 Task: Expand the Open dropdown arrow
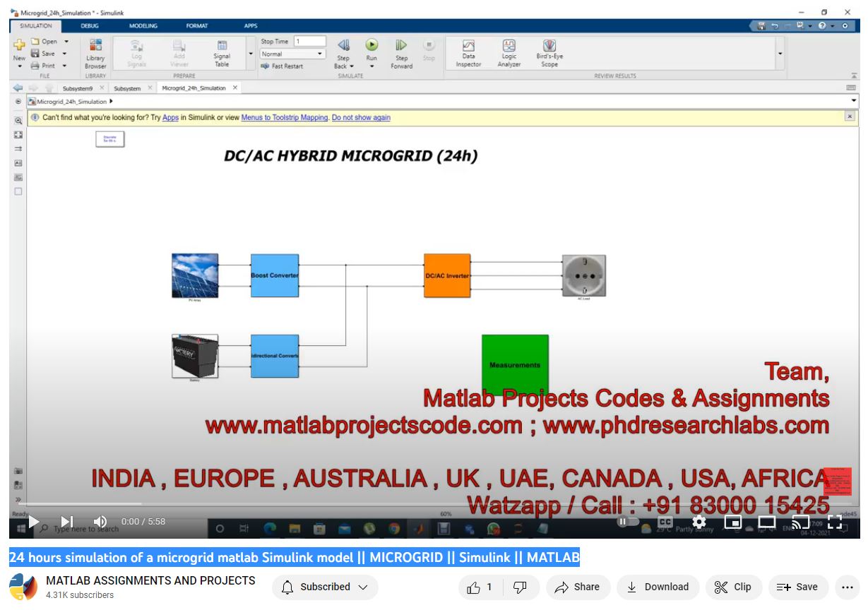click(66, 42)
